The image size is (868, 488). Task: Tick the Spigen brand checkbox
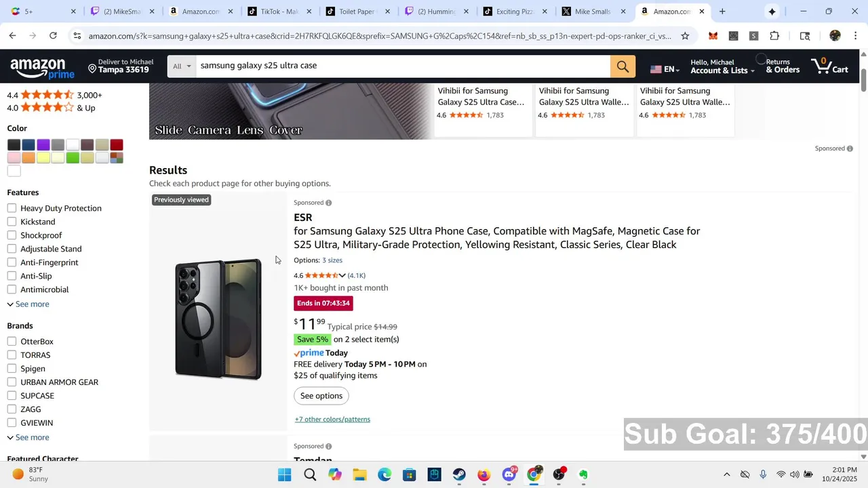(x=12, y=369)
